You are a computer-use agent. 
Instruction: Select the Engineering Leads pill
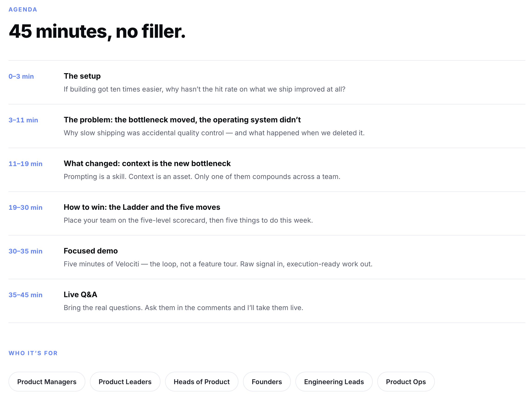click(x=334, y=382)
